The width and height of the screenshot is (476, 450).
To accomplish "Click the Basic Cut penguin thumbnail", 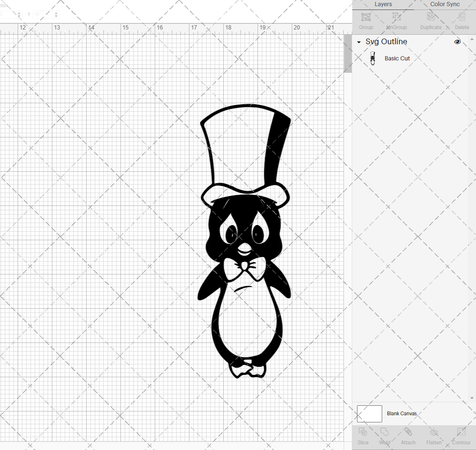I will click(373, 58).
